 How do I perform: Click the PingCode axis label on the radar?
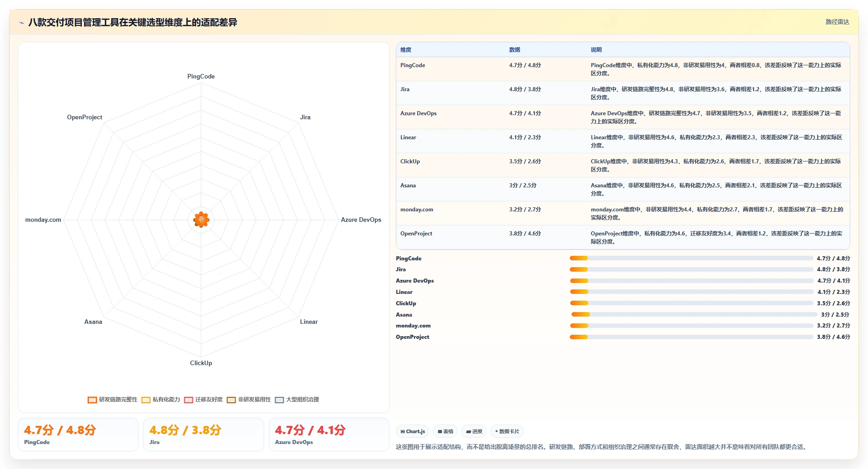point(201,76)
